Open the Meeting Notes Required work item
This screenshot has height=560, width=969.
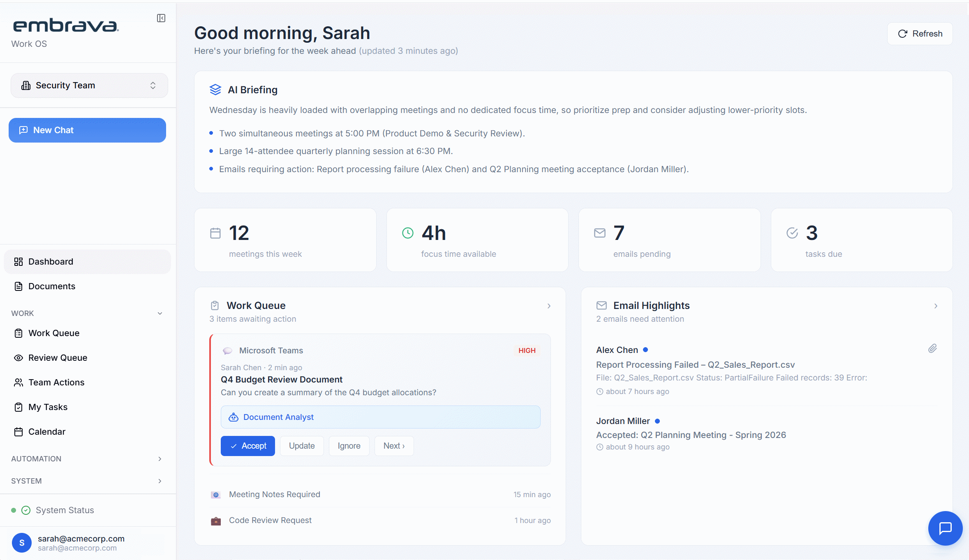[274, 494]
